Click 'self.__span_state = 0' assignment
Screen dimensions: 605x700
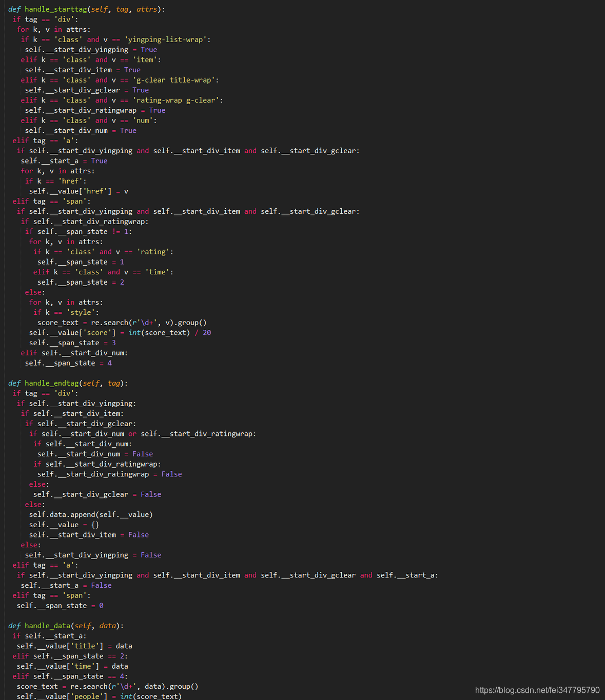click(x=60, y=606)
